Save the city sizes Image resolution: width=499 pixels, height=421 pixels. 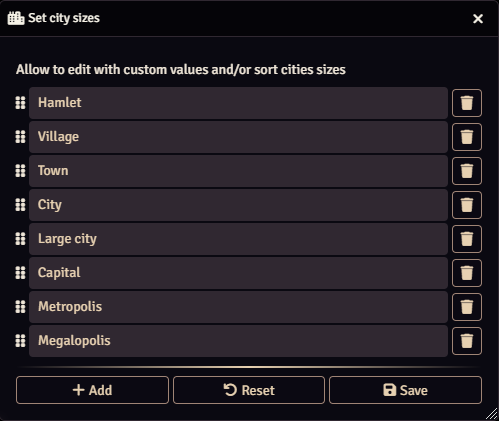point(405,390)
